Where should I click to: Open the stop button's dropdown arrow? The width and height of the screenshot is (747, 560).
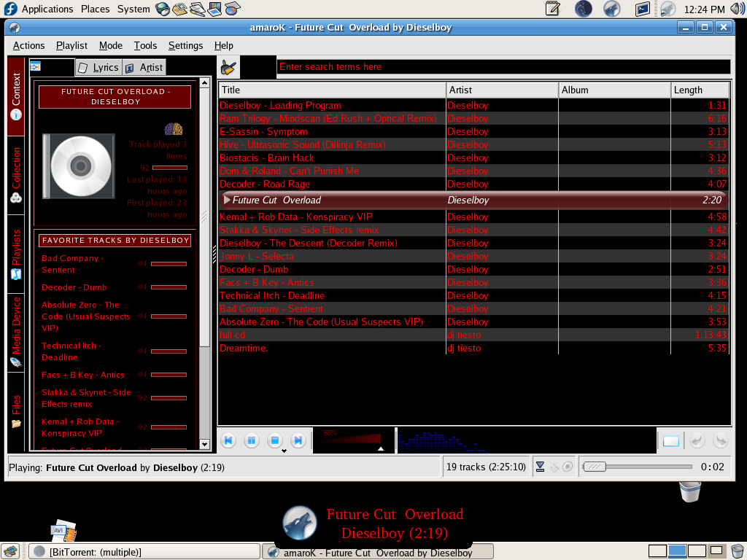coord(284,451)
